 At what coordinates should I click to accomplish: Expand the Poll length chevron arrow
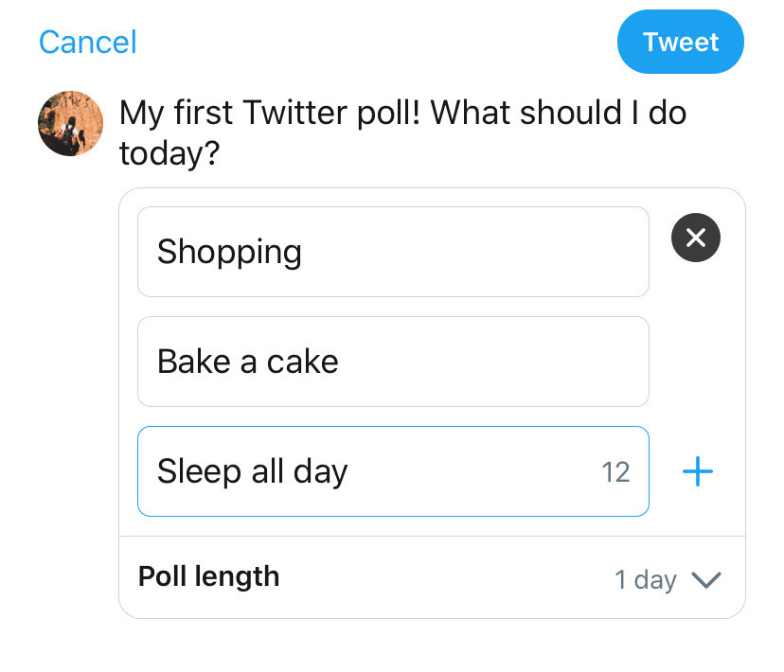[706, 580]
